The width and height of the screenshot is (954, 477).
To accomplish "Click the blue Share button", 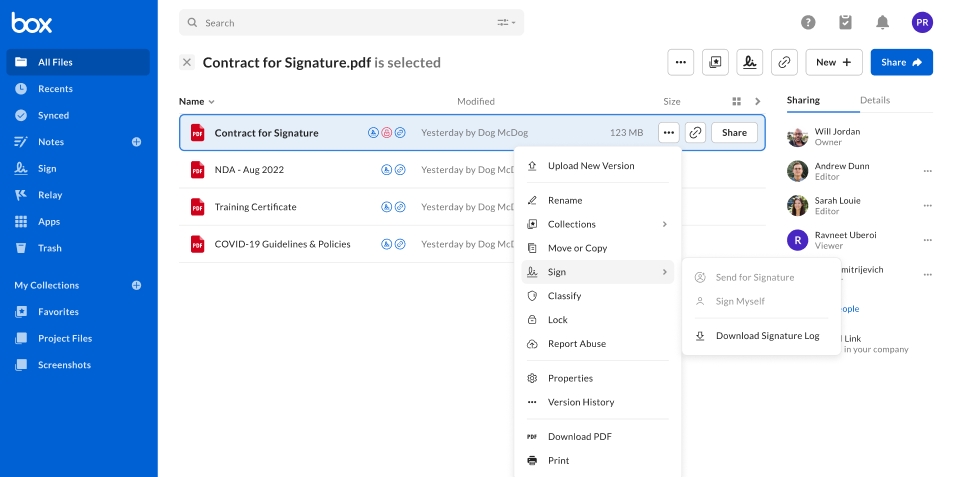I will (x=901, y=62).
